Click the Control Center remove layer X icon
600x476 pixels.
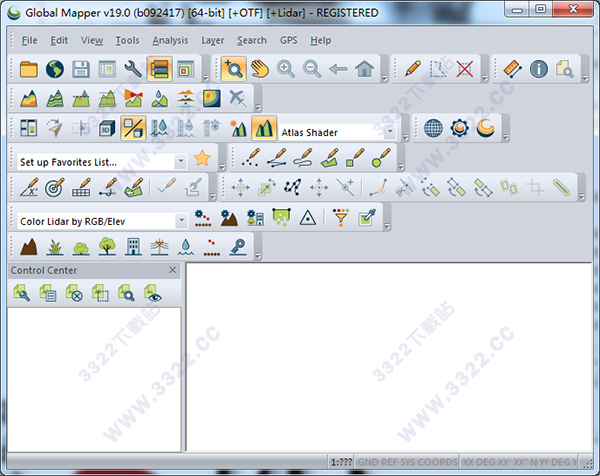pyautogui.click(x=74, y=293)
